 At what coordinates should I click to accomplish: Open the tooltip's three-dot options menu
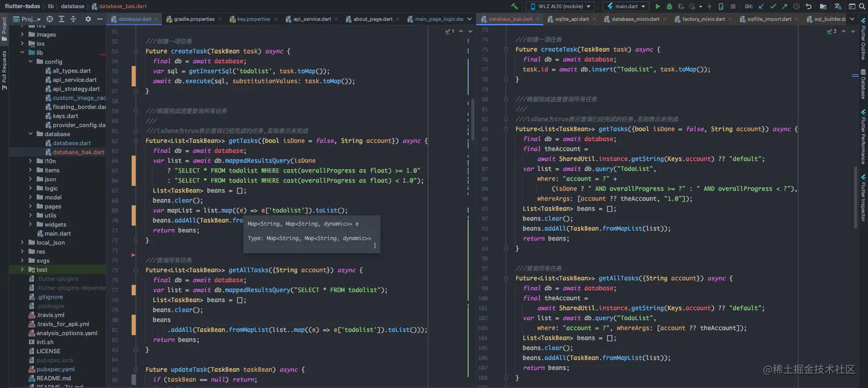375,246
